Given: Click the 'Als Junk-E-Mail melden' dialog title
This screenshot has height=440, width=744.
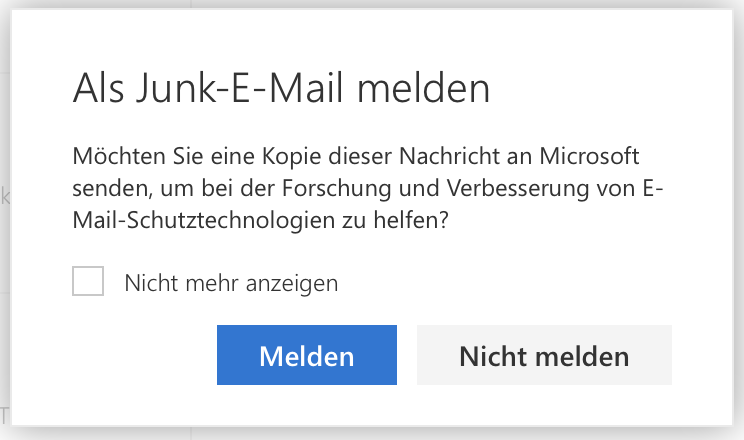Looking at the screenshot, I should point(281,90).
